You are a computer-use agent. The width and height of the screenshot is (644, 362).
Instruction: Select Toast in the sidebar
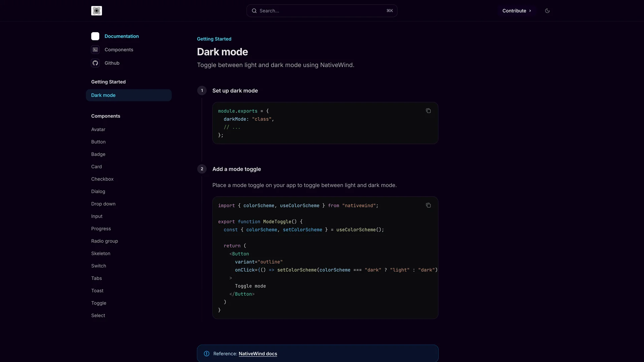[x=97, y=291]
